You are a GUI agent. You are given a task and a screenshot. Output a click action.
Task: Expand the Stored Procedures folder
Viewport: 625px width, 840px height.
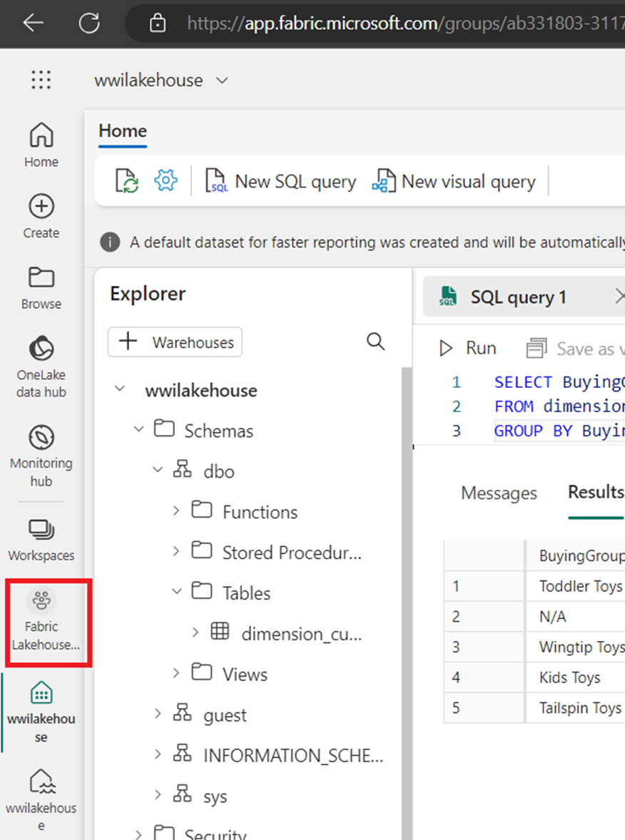pyautogui.click(x=176, y=550)
